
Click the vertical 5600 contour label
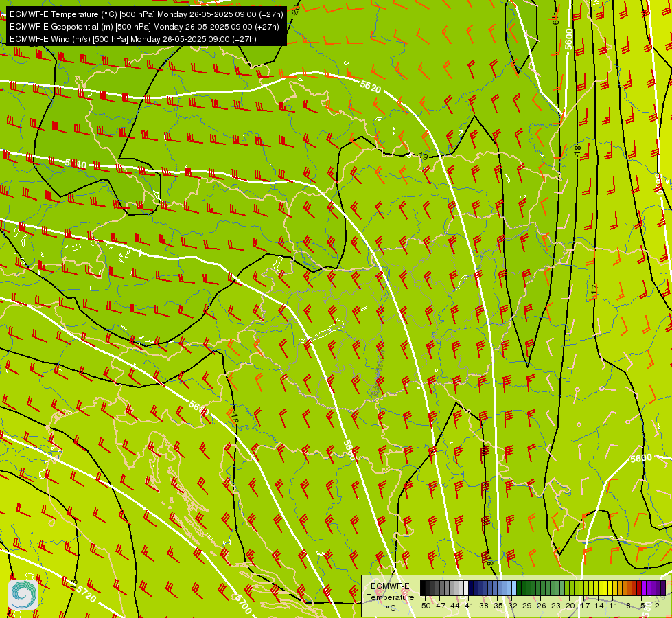click(569, 39)
